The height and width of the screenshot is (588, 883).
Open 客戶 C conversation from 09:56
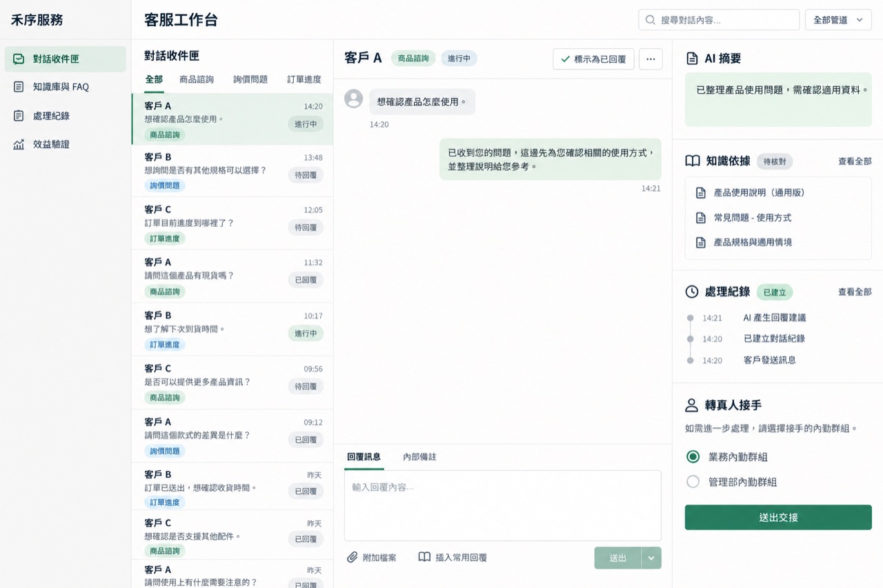tap(232, 383)
